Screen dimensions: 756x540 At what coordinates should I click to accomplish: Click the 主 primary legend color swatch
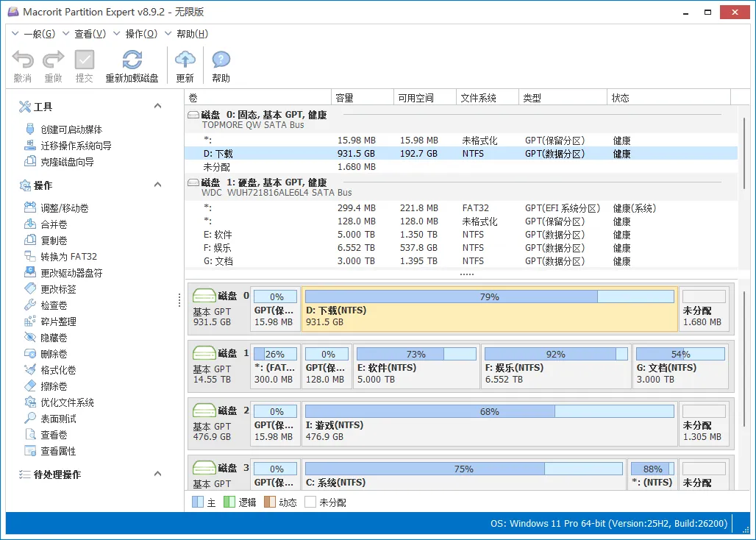[x=198, y=502]
